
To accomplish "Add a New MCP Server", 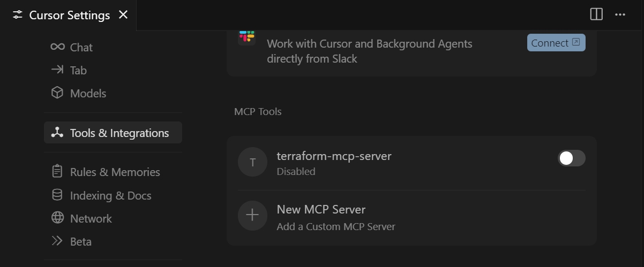I will tap(321, 210).
